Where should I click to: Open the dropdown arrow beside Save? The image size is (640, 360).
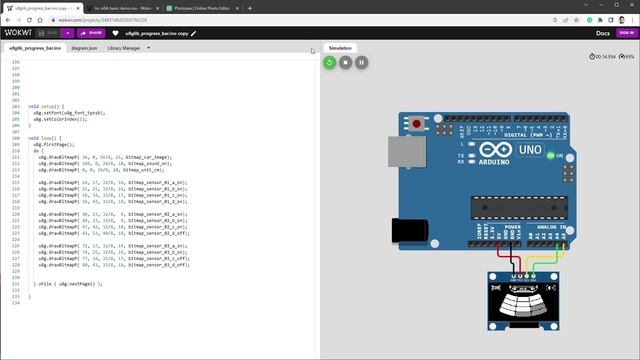click(68, 33)
